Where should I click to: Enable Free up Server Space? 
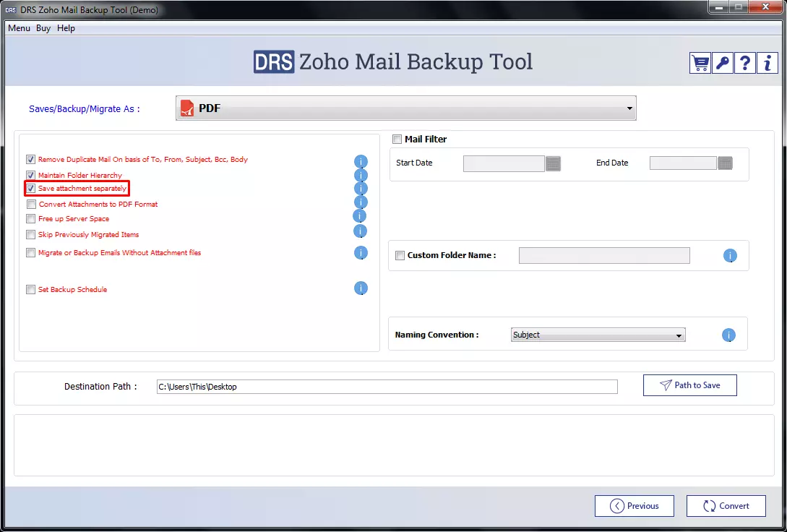(30, 219)
